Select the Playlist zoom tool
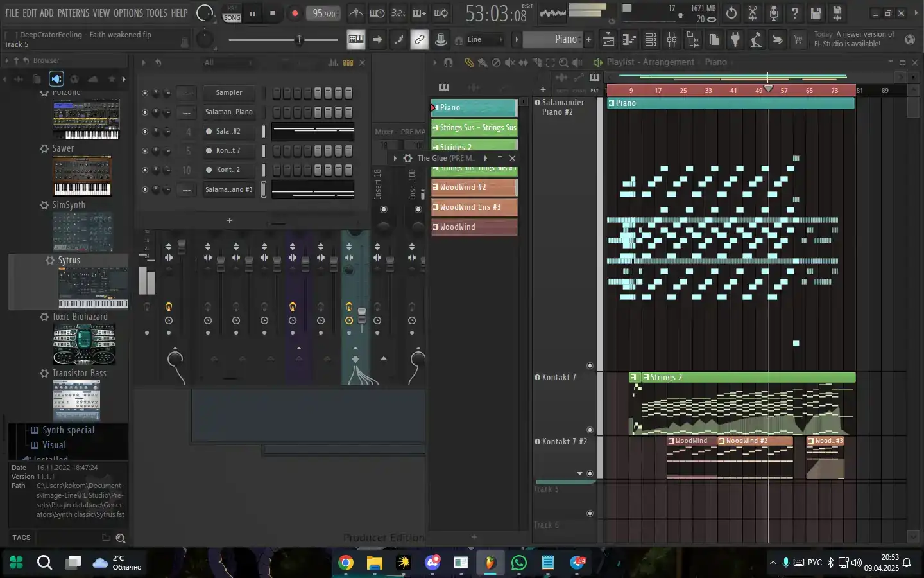Viewport: 924px width, 578px height. [563, 62]
